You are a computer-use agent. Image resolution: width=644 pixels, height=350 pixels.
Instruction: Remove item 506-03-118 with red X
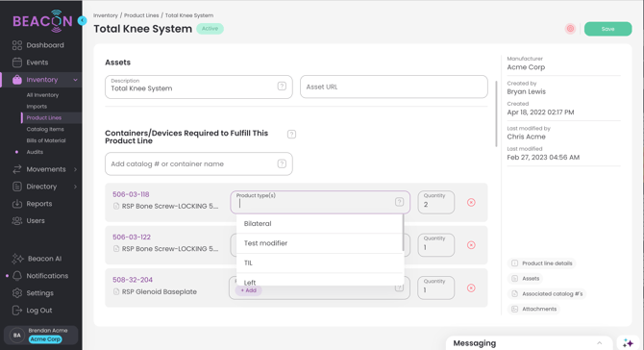click(471, 203)
